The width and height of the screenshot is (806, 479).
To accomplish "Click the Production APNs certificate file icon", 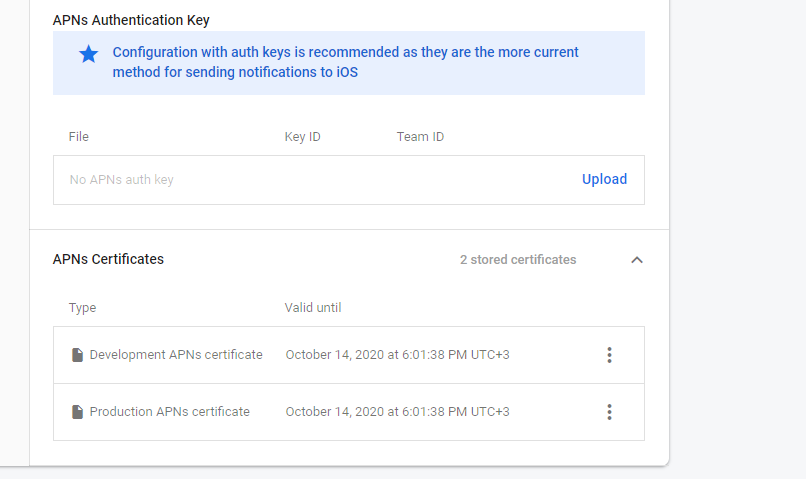I will point(77,412).
